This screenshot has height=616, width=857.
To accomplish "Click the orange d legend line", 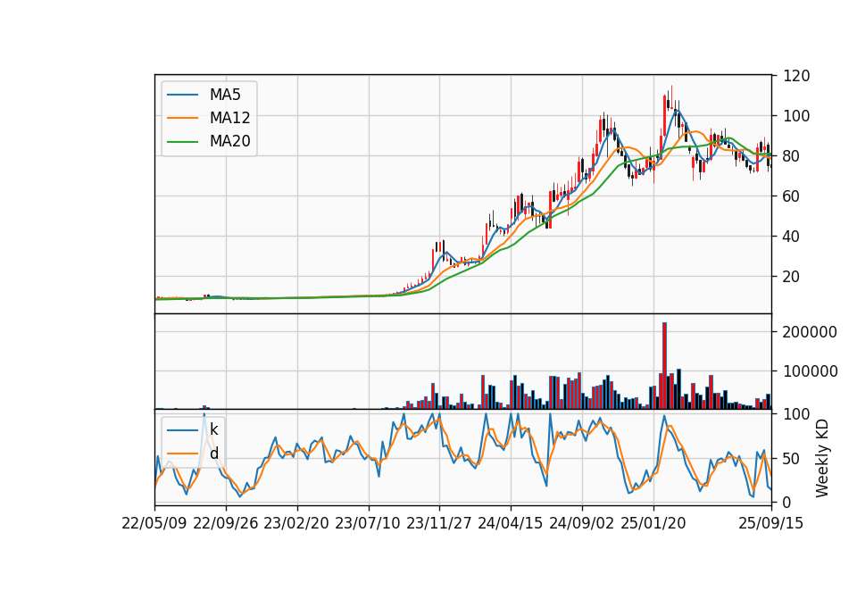I will pos(182,454).
